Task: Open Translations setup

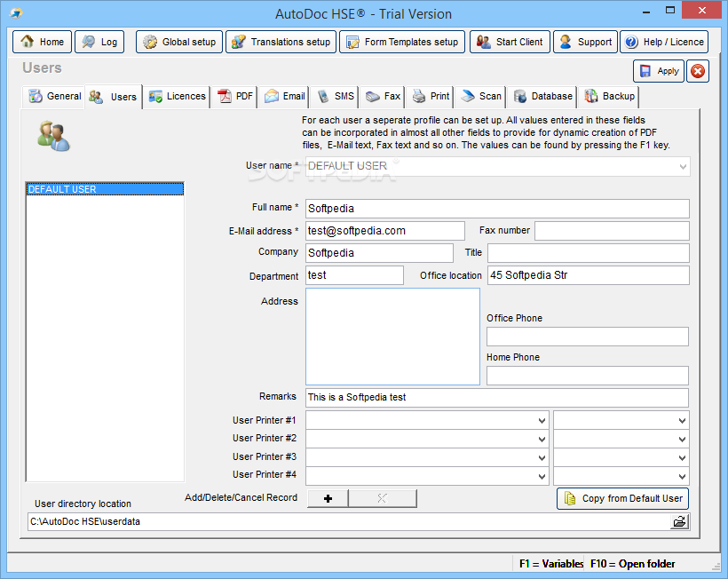Action: click(281, 42)
